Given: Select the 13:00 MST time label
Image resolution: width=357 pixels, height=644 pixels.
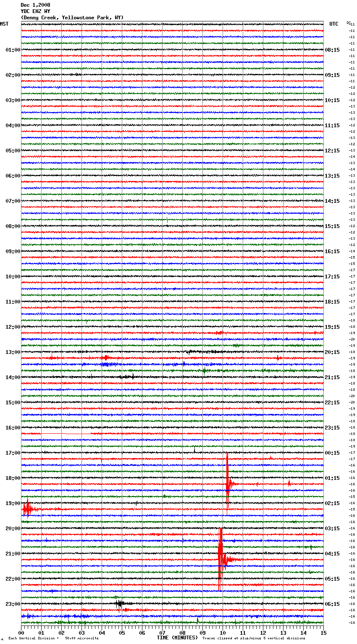Looking at the screenshot, I should pyautogui.click(x=13, y=352).
